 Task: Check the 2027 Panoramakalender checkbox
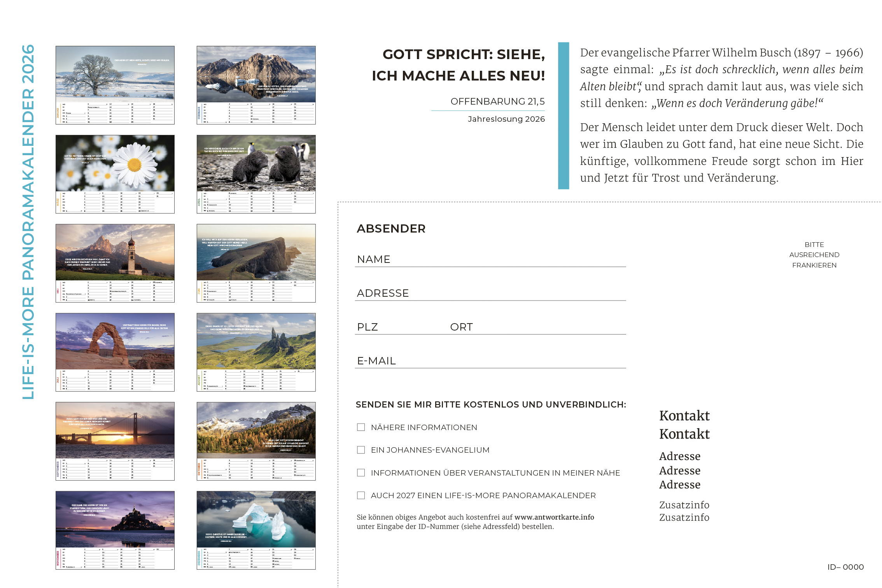(361, 495)
